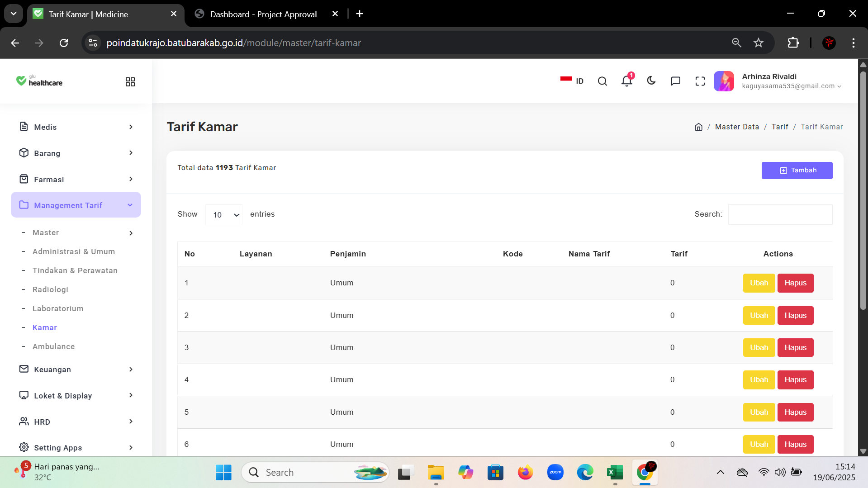Open Administrasi & Umum tarif
The width and height of the screenshot is (868, 488).
coord(74,251)
